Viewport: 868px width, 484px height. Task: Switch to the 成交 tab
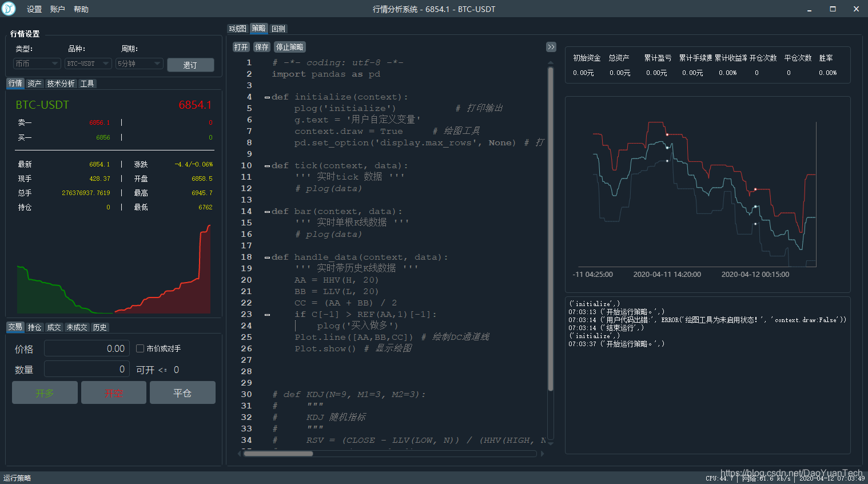tap(54, 327)
